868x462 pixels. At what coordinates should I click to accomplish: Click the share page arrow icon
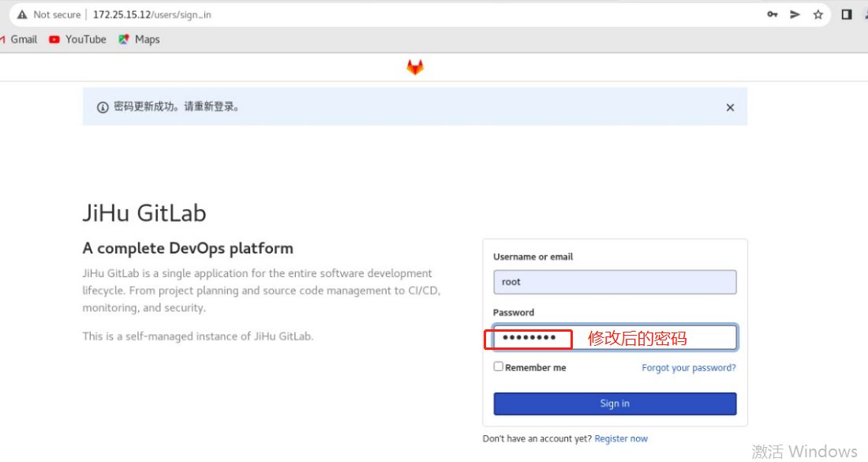coord(795,14)
